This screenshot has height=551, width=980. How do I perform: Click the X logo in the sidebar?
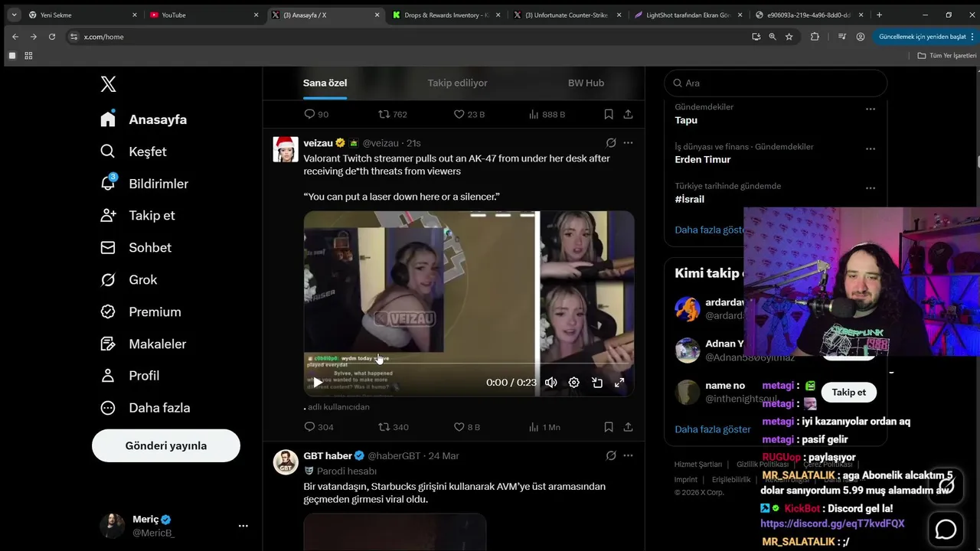[x=109, y=84]
